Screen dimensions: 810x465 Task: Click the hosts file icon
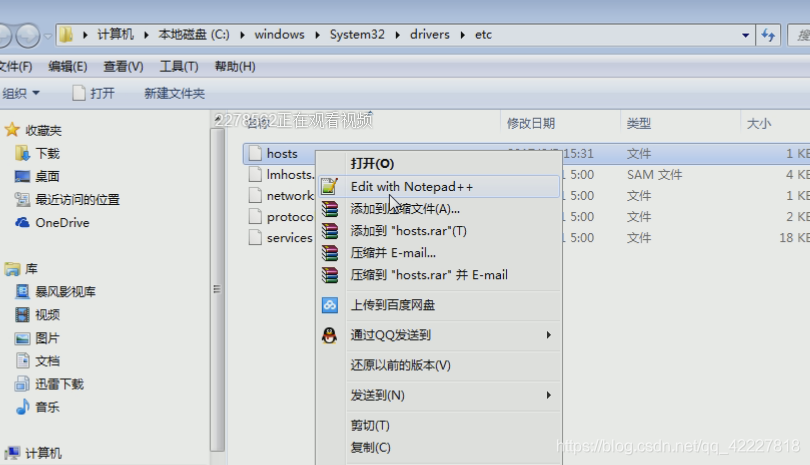pyautogui.click(x=255, y=153)
